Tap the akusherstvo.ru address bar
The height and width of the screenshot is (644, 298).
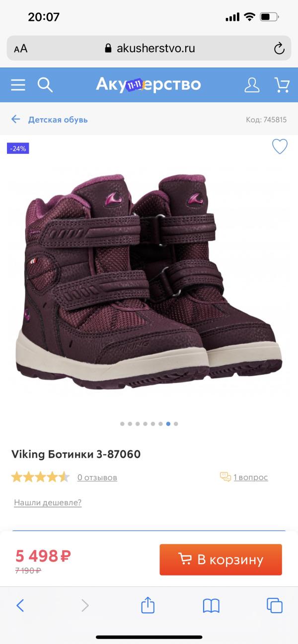(x=149, y=48)
